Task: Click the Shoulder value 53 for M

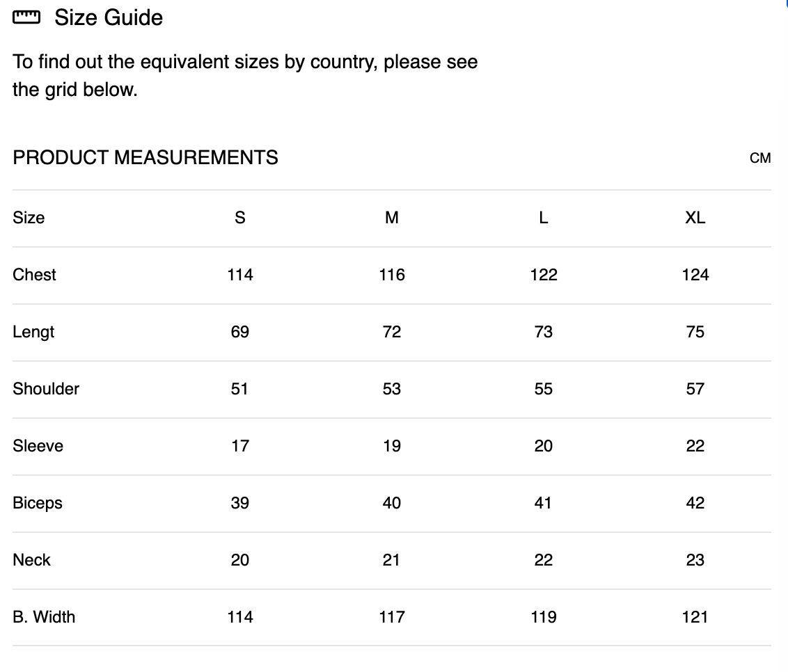Action: click(392, 389)
